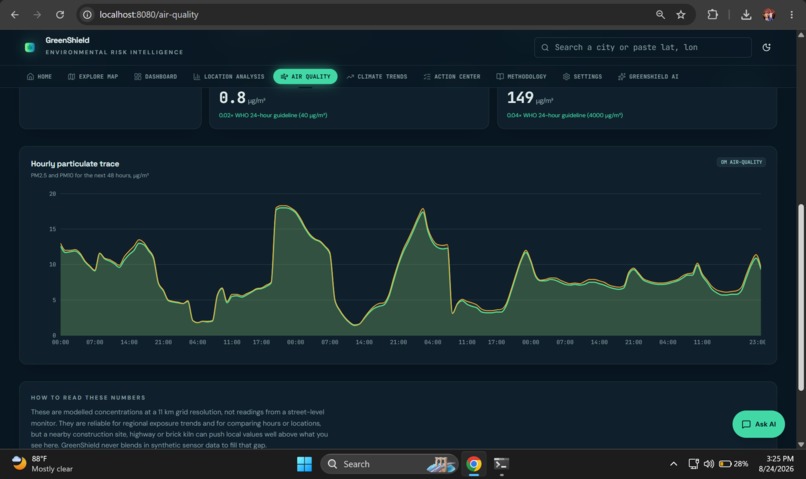Viewport: 806px width, 479px height.
Task: Toggle the dark mode moon icon
Action: coord(766,47)
